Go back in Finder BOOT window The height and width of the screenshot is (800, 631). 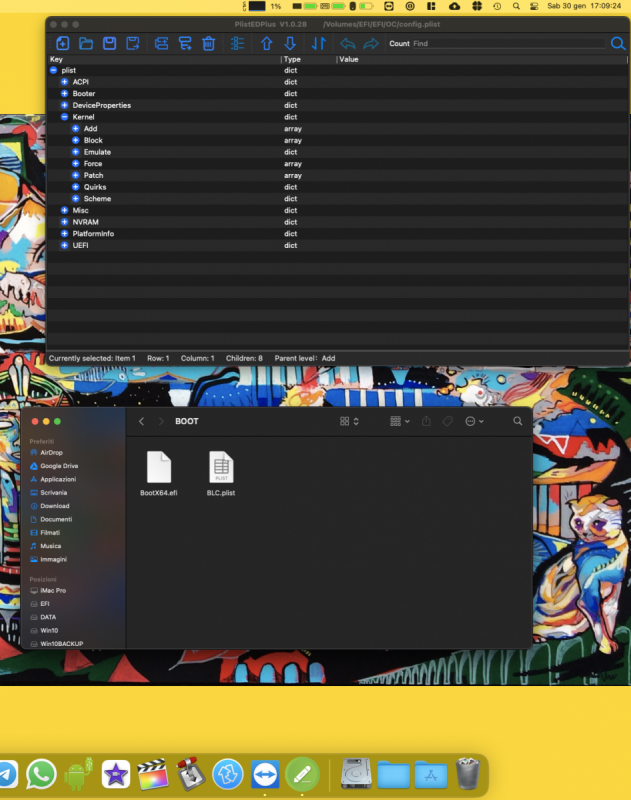pyautogui.click(x=141, y=421)
